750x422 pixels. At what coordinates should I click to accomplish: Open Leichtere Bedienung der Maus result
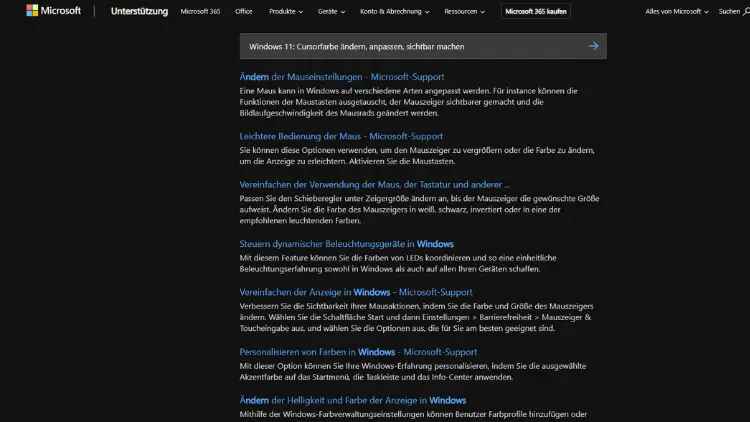tap(341, 136)
